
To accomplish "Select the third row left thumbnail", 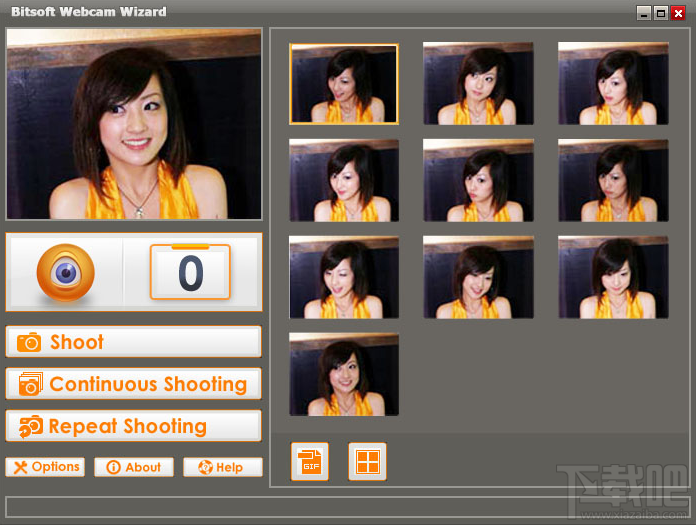I will click(x=344, y=277).
